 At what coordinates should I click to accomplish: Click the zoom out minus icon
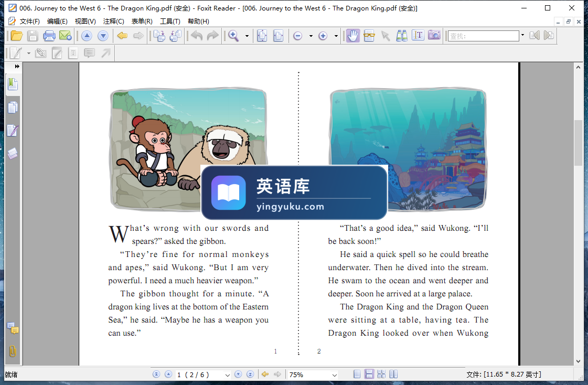(x=298, y=36)
